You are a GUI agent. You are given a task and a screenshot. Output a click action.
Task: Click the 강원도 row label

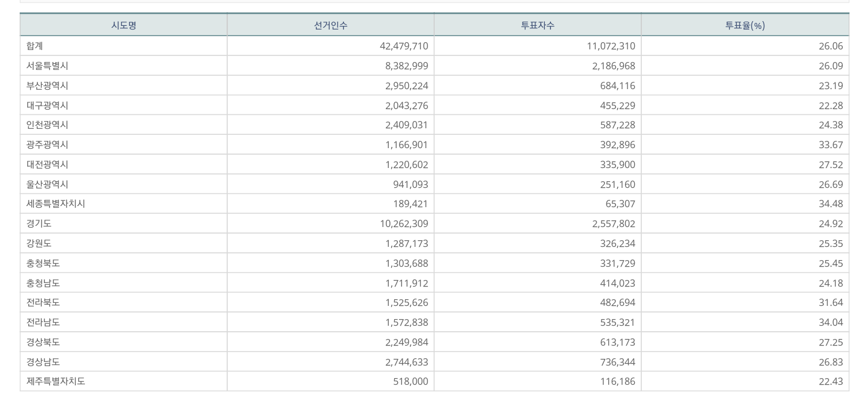(x=39, y=243)
